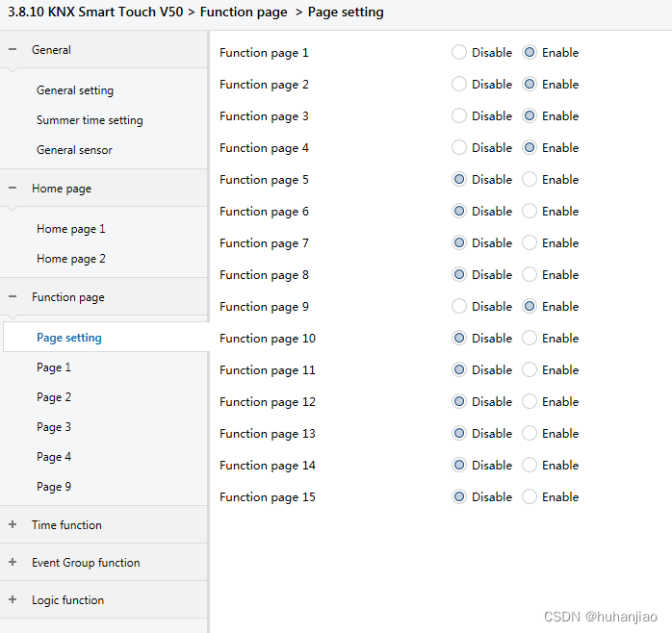Expand the Event Group function section
The image size is (672, 633).
pos(13,563)
